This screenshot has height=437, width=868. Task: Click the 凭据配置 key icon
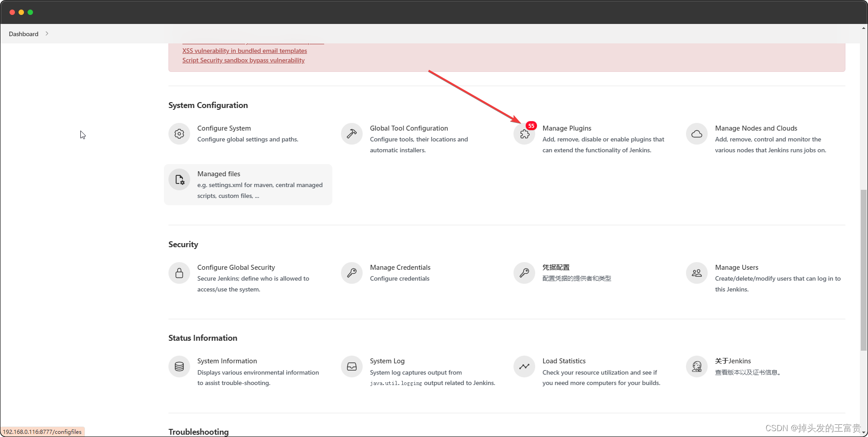tap(524, 273)
